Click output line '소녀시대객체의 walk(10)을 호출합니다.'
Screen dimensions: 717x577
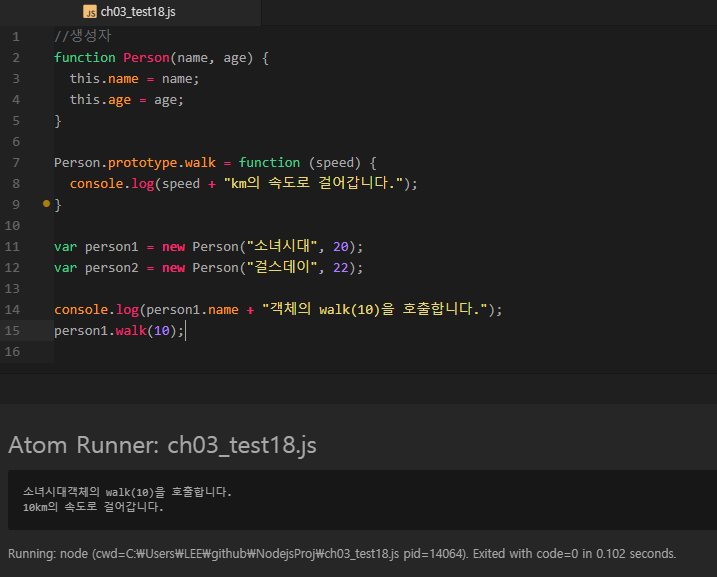pos(128,492)
